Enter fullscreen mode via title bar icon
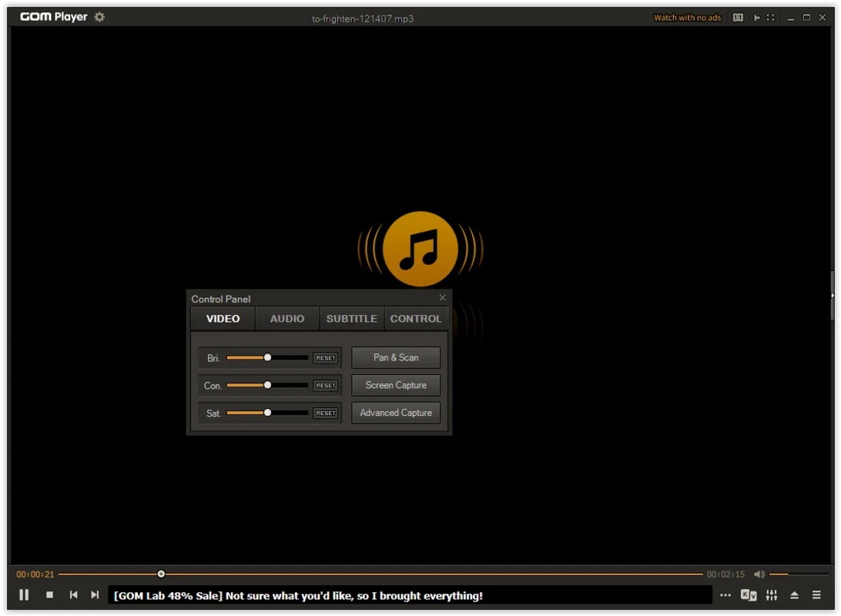The width and height of the screenshot is (841, 616). 770,18
